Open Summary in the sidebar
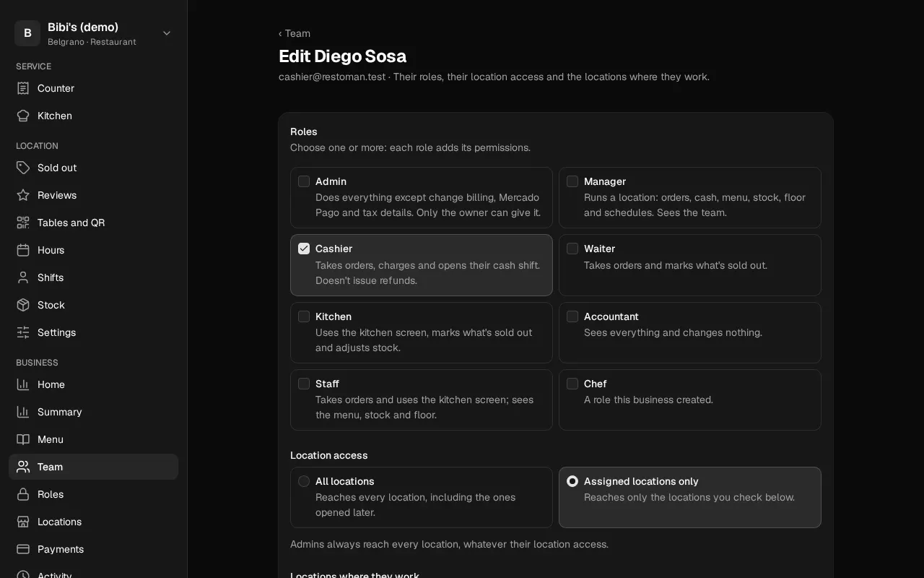This screenshot has width=924, height=578. tap(93, 412)
